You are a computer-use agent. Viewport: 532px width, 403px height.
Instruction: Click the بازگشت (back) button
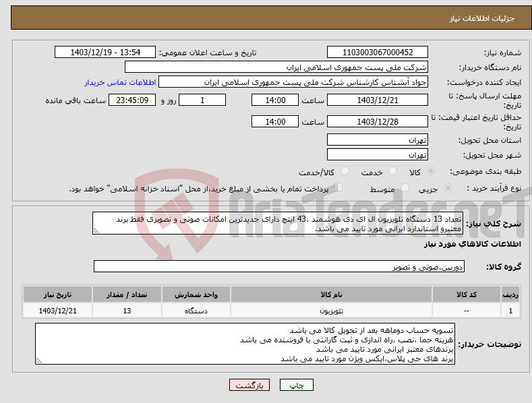pyautogui.click(x=249, y=385)
